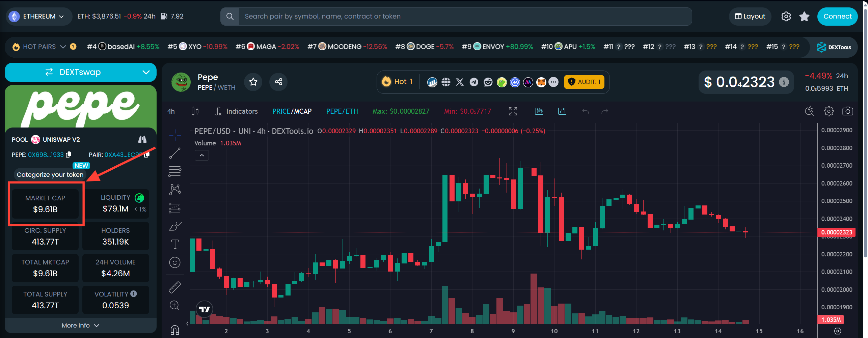This screenshot has width=868, height=338.
Task: Open the chart type candlestick selector
Action: [x=195, y=111]
